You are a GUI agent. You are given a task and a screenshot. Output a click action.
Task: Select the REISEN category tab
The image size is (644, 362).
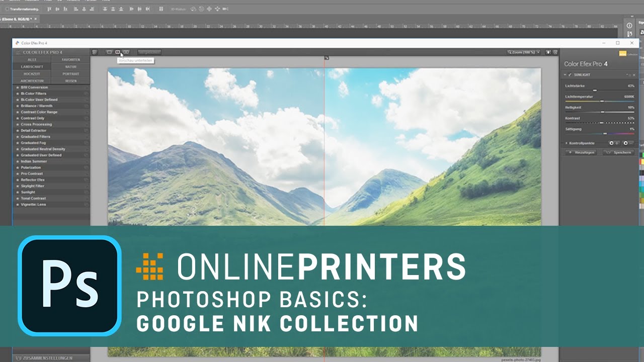[x=71, y=80]
